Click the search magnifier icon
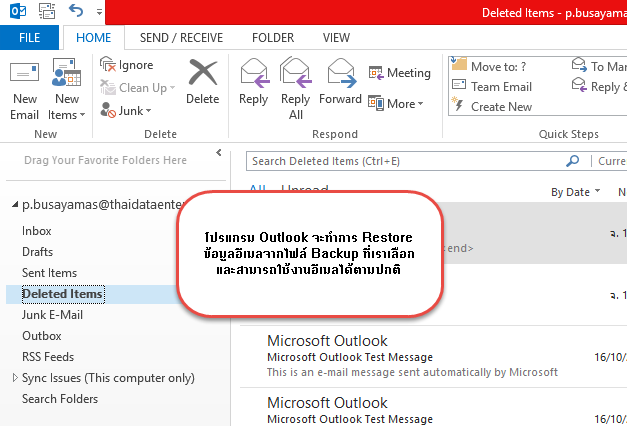Image resolution: width=627 pixels, height=426 pixels. [573, 161]
